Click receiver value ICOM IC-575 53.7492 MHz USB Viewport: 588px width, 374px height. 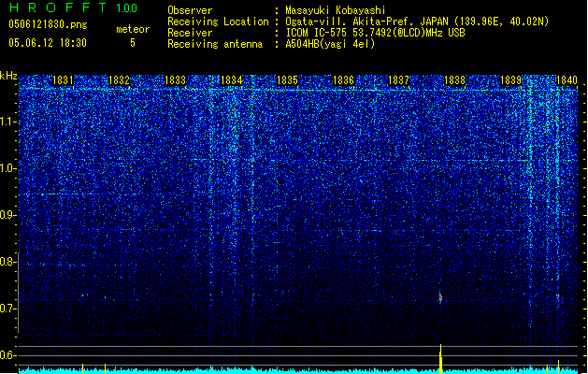click(x=376, y=33)
